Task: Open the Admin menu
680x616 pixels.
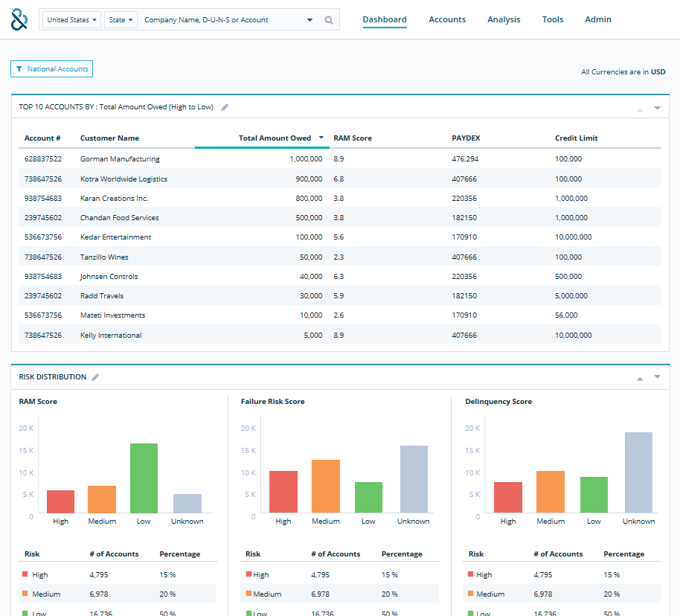Action: click(598, 19)
